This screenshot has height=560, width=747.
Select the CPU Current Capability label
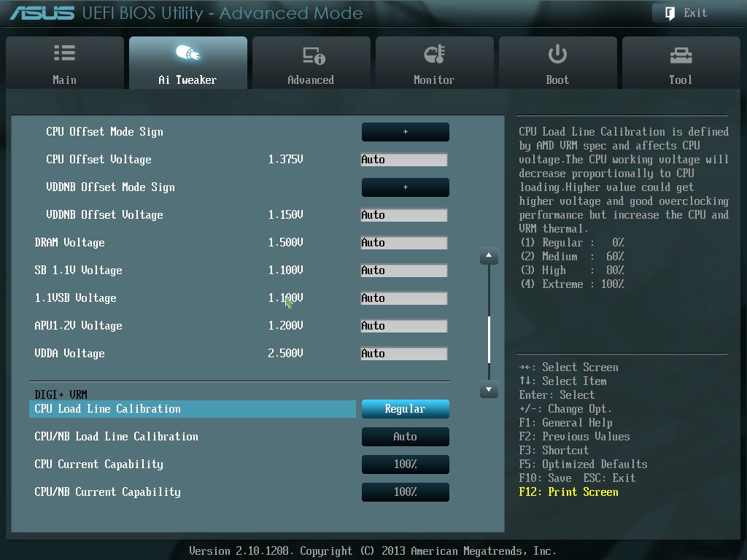tap(98, 464)
